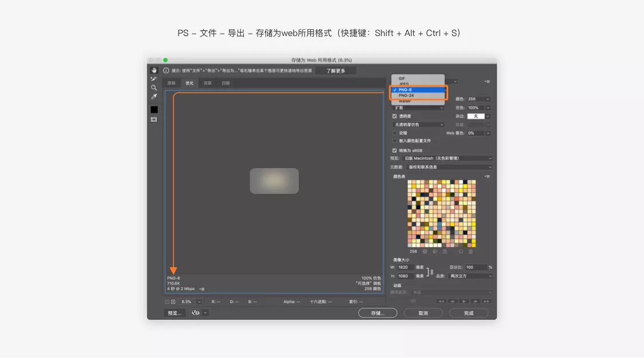This screenshot has width=644, height=358.
Task: Click the trash icon below color table
Action: pos(471,252)
